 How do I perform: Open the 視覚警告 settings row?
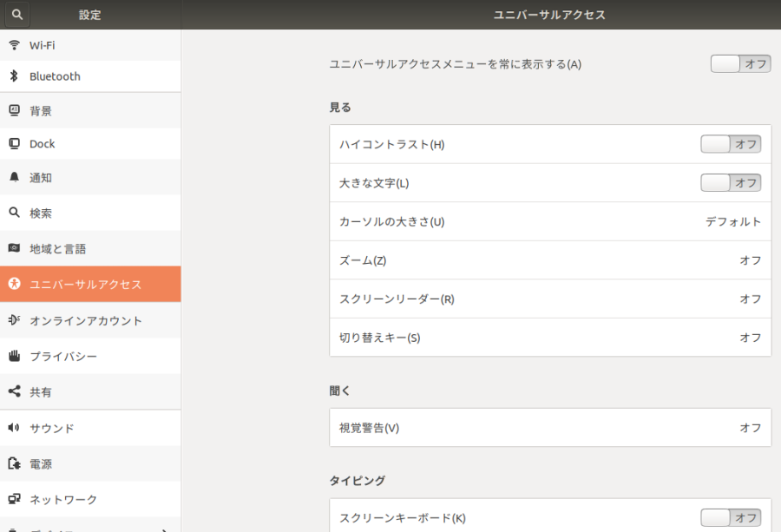550,427
